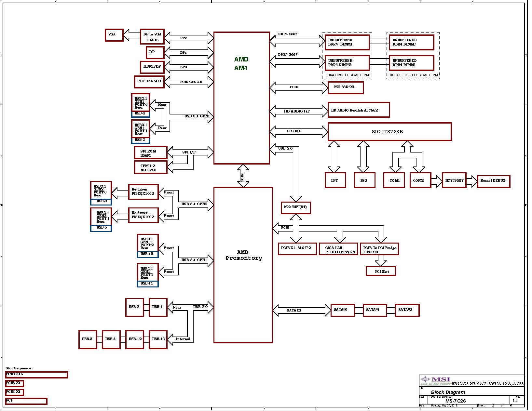
Task: Select the Kernel DEBUG block
Action: click(493, 181)
